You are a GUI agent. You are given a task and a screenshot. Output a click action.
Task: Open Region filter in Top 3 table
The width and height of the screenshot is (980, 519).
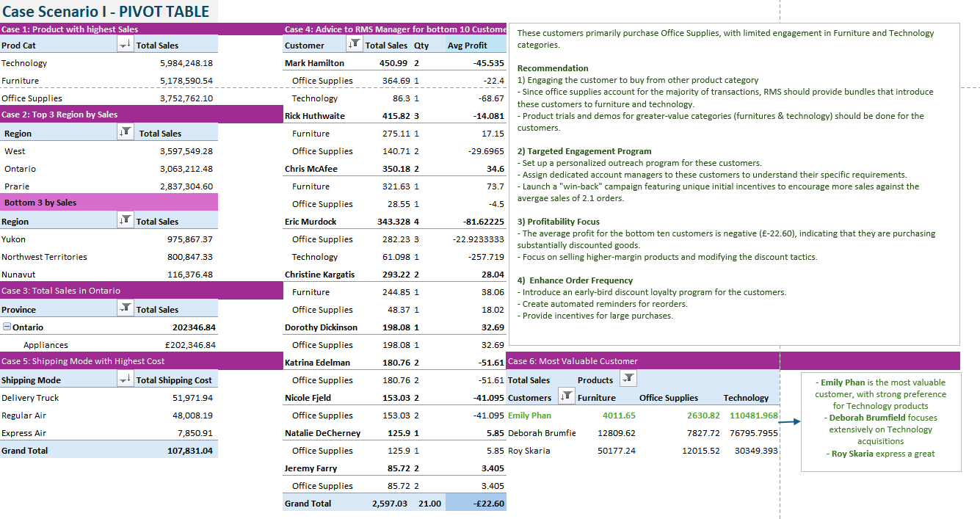point(126,133)
